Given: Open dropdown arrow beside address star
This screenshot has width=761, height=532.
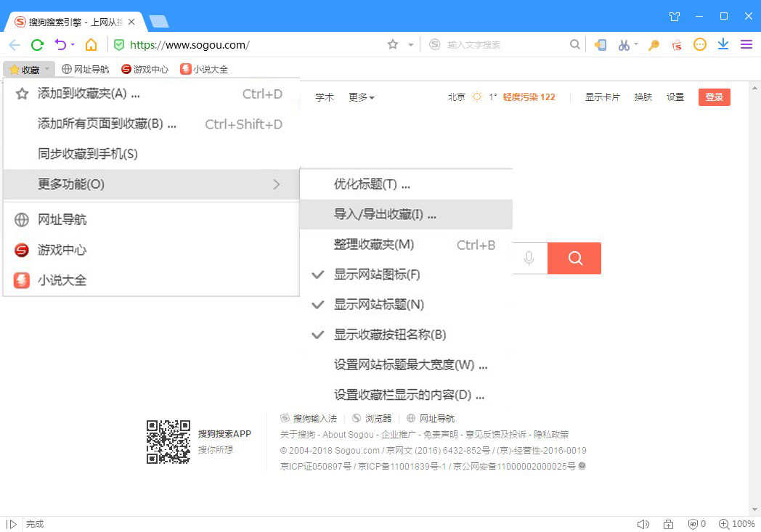Looking at the screenshot, I should coord(410,44).
